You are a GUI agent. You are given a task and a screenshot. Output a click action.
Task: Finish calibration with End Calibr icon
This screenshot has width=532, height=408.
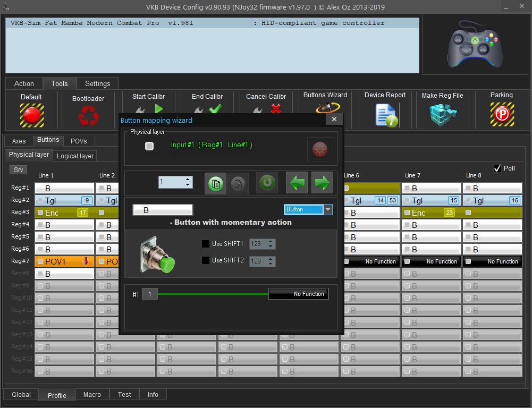[208, 109]
